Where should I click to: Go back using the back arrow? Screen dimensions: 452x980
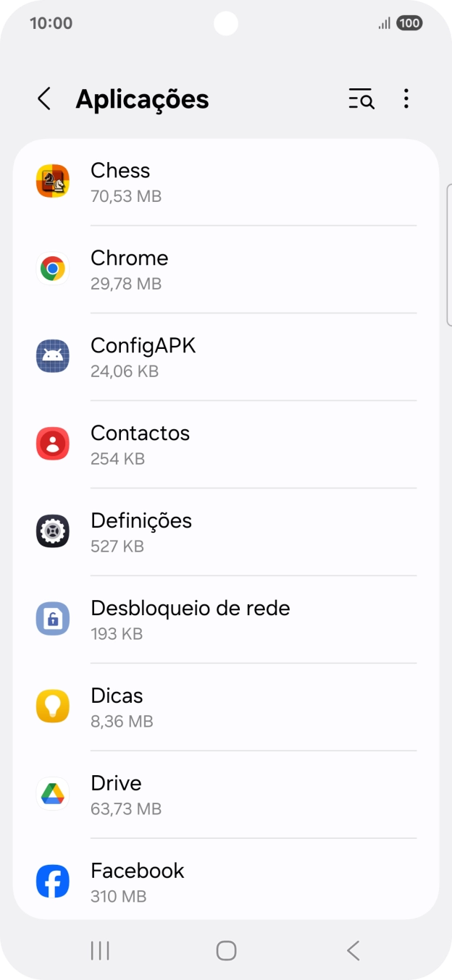pos(43,98)
